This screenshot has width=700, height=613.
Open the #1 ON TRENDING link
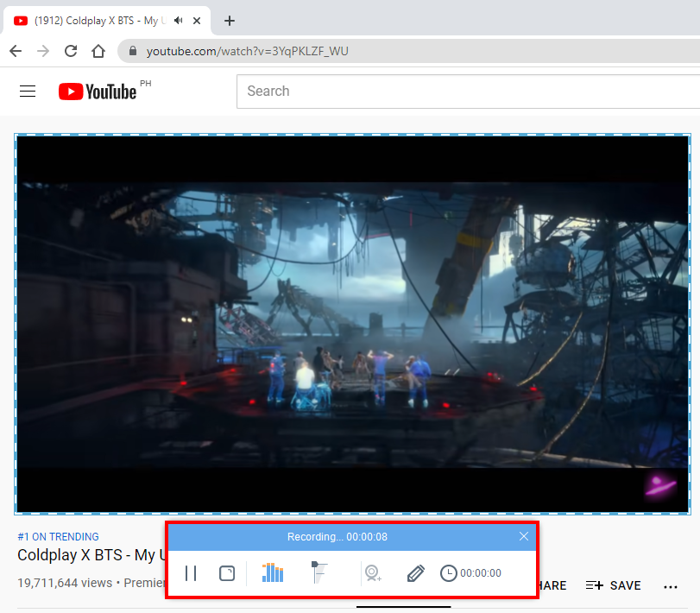click(58, 537)
